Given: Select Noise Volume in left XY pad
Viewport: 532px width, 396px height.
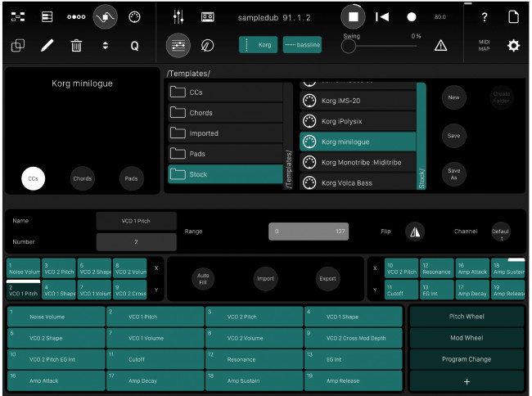Looking at the screenshot, I should pyautogui.click(x=24, y=268).
